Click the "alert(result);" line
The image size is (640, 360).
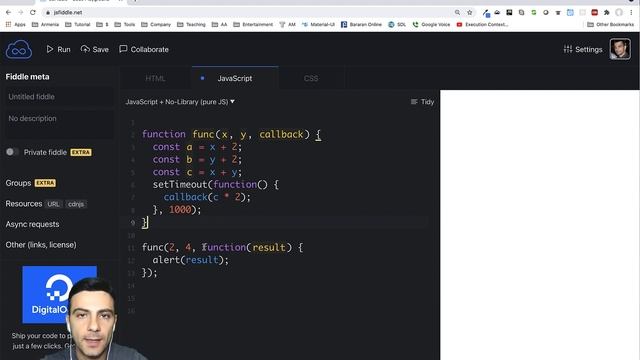(191, 260)
